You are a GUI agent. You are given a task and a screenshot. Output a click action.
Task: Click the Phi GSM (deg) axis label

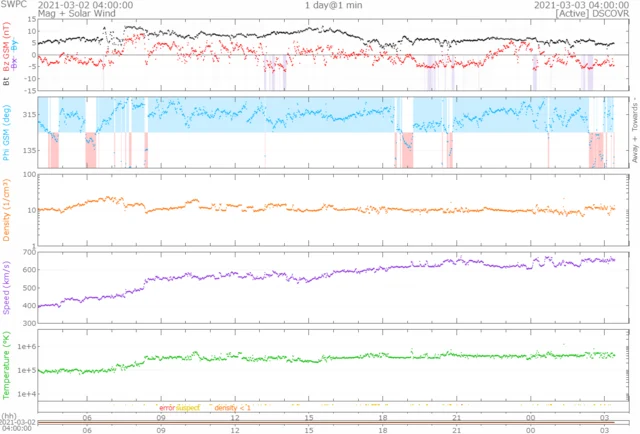pos(9,130)
